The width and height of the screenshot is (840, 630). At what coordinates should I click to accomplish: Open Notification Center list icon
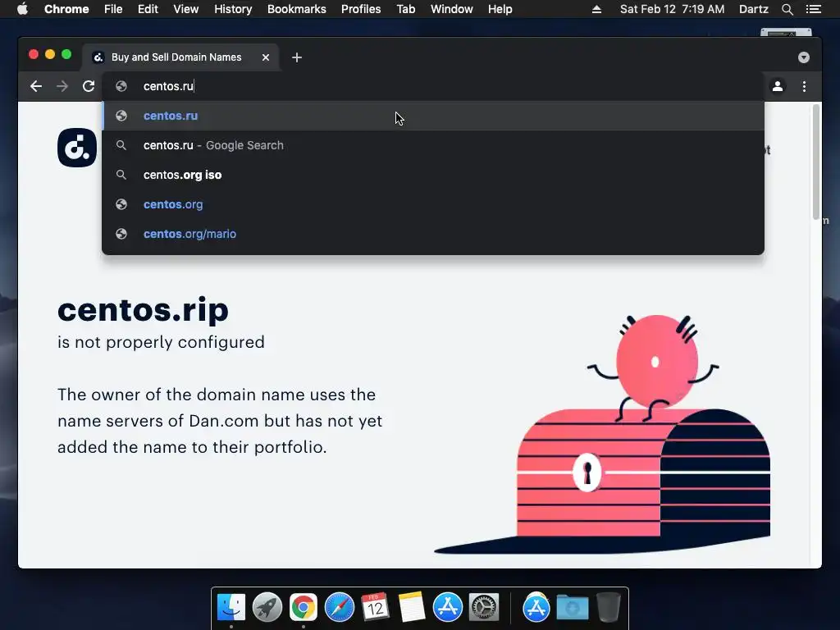click(813, 9)
